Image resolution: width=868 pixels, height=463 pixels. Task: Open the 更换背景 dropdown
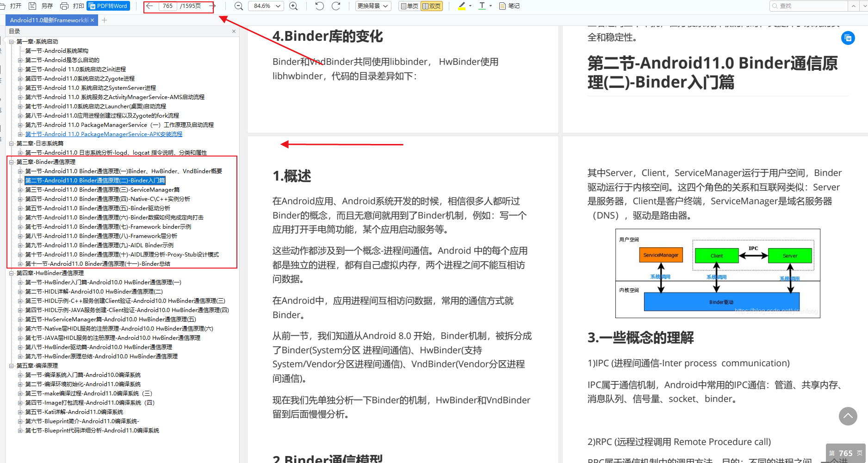click(x=373, y=6)
